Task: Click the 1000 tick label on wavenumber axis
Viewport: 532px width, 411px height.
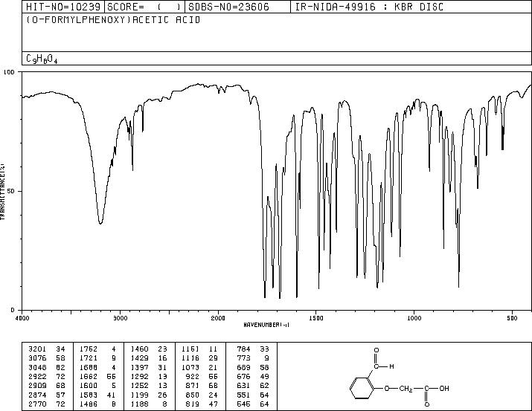Action: 414,318
